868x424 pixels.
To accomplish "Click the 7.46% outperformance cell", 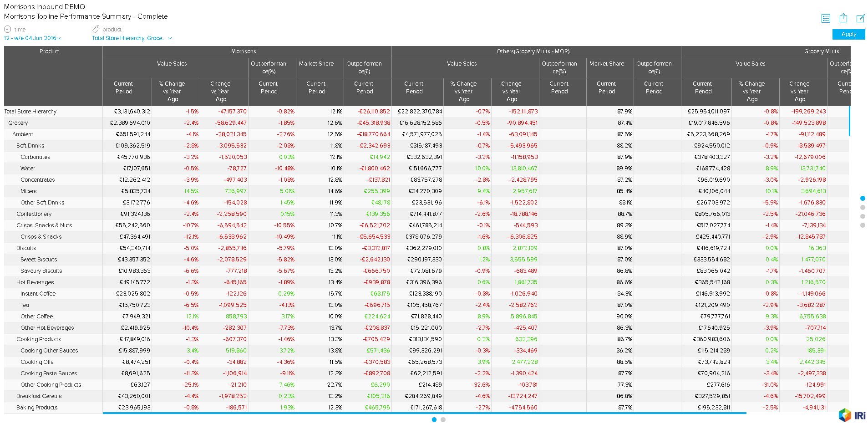I will 272,385.
